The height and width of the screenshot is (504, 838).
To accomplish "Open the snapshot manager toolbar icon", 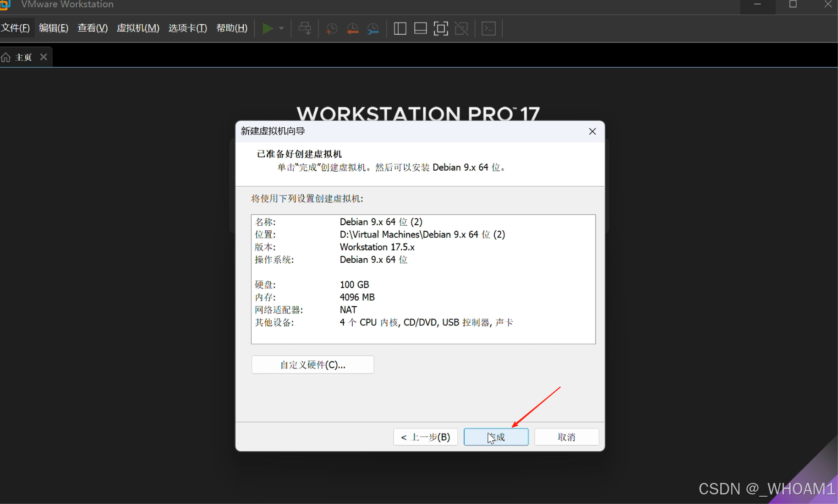I will [373, 28].
